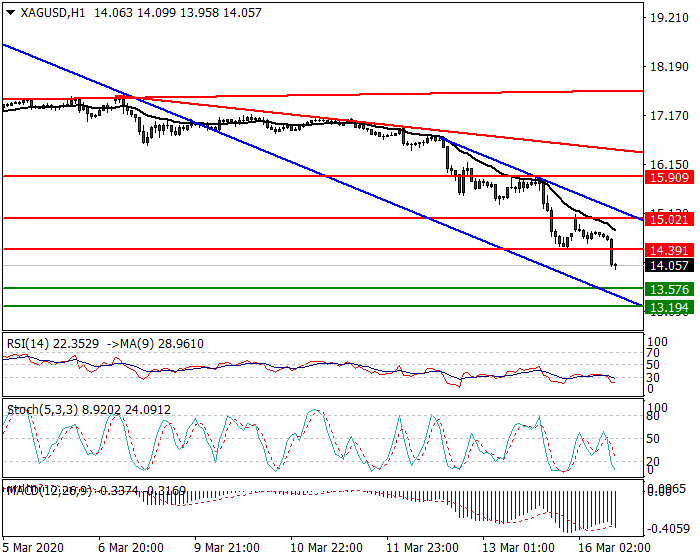Select the 13.576 green price label
Screen dimensions: 700x560
(x=669, y=289)
